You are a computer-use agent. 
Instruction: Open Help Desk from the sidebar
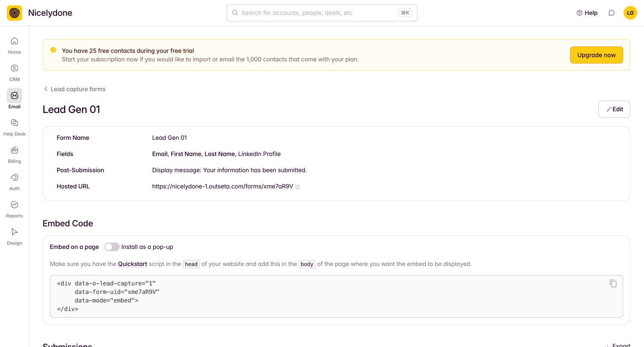coord(14,127)
